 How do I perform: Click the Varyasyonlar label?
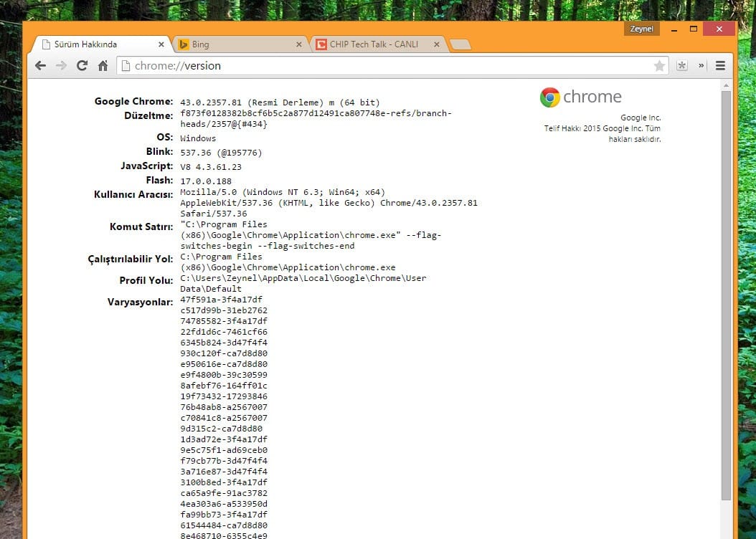[x=141, y=302]
